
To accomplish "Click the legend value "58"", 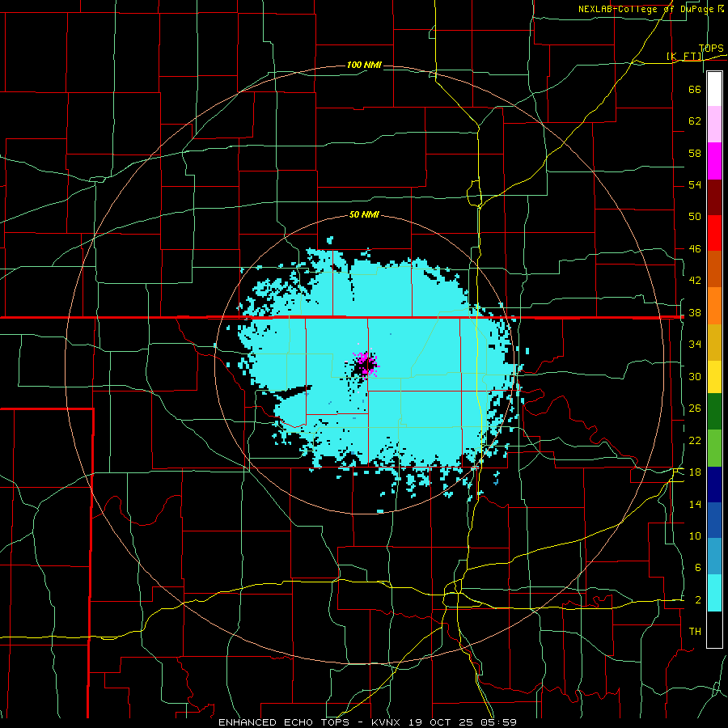I will 695,153.
